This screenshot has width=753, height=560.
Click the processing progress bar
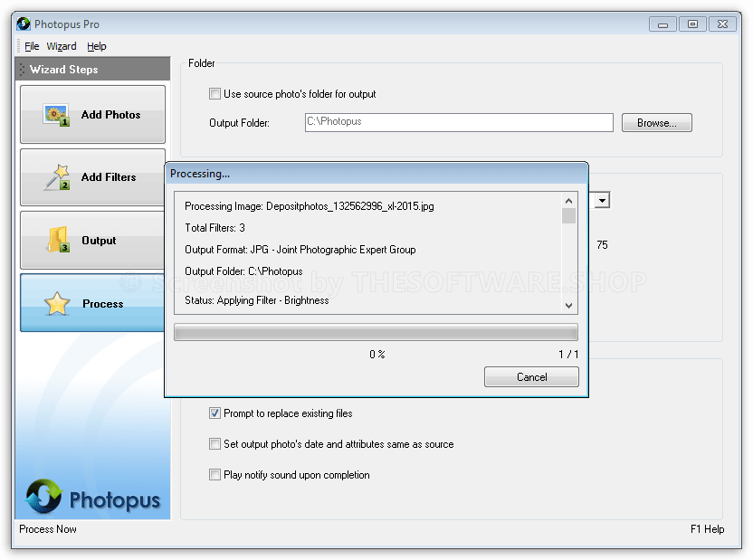click(x=376, y=332)
